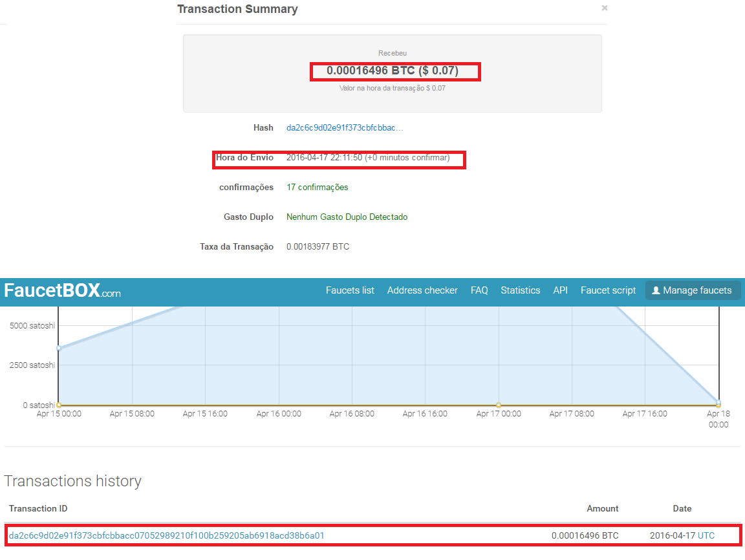Click the Transaction Summary title

[237, 9]
